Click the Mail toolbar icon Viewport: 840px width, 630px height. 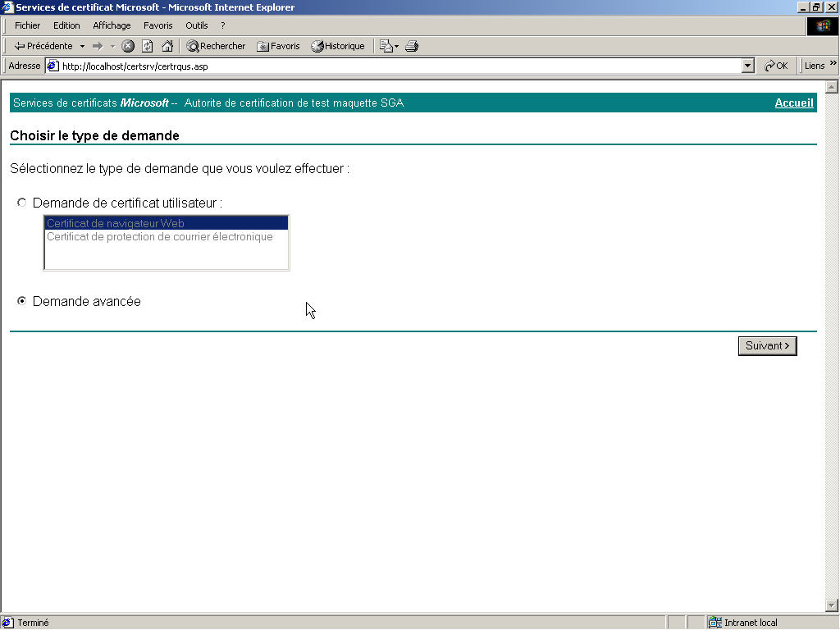click(388, 46)
